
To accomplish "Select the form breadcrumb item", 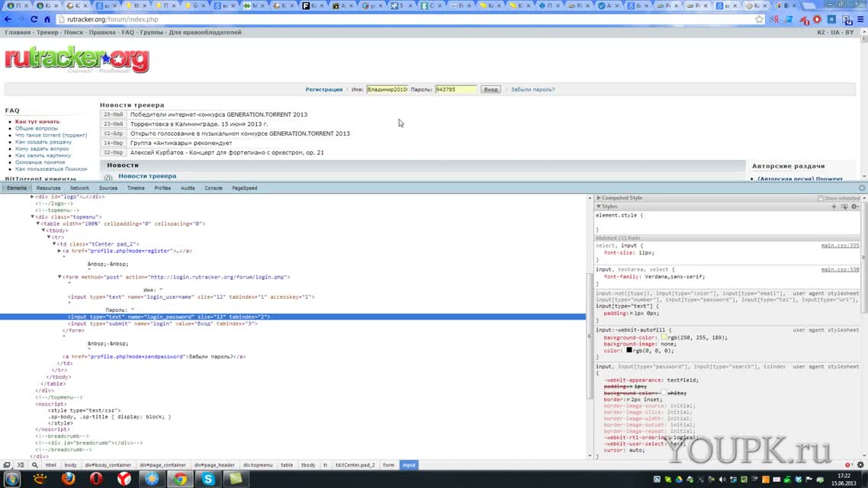I will [x=388, y=465].
